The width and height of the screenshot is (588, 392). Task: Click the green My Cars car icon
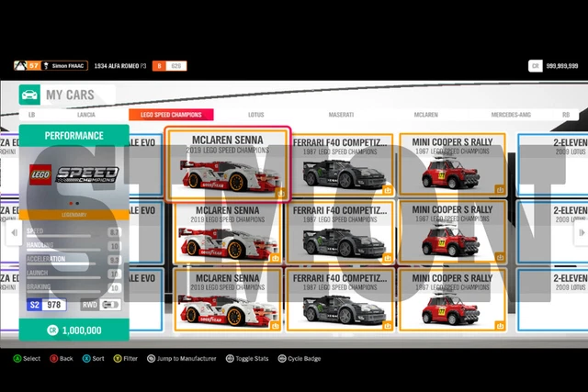coord(29,95)
